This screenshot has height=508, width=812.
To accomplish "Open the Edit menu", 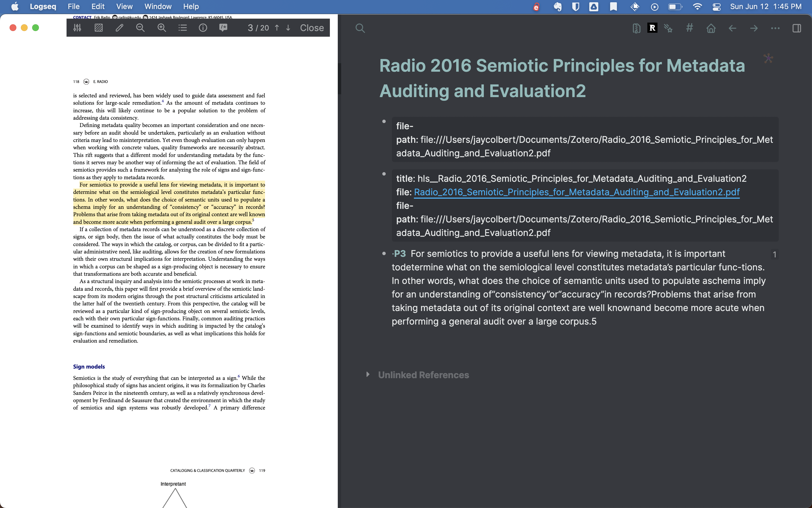I will 98,6.
